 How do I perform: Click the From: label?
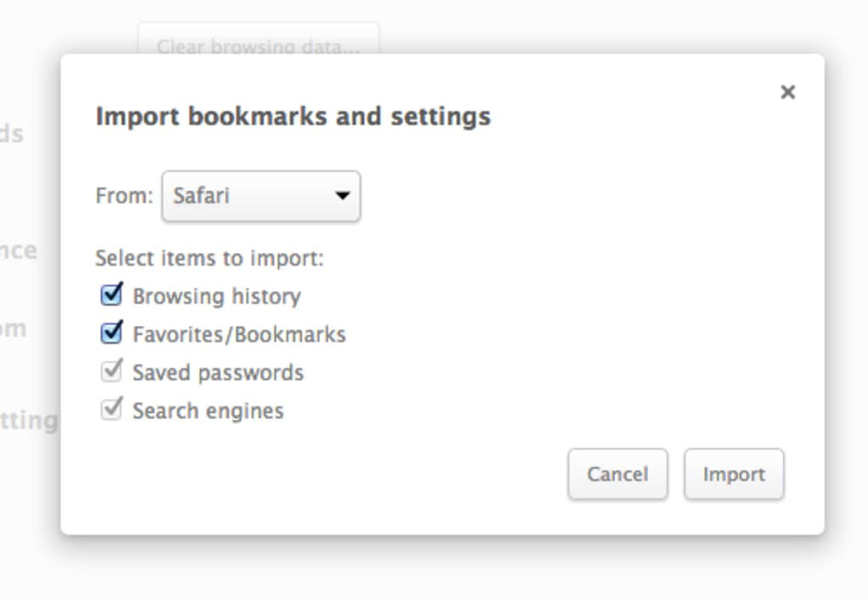[123, 196]
